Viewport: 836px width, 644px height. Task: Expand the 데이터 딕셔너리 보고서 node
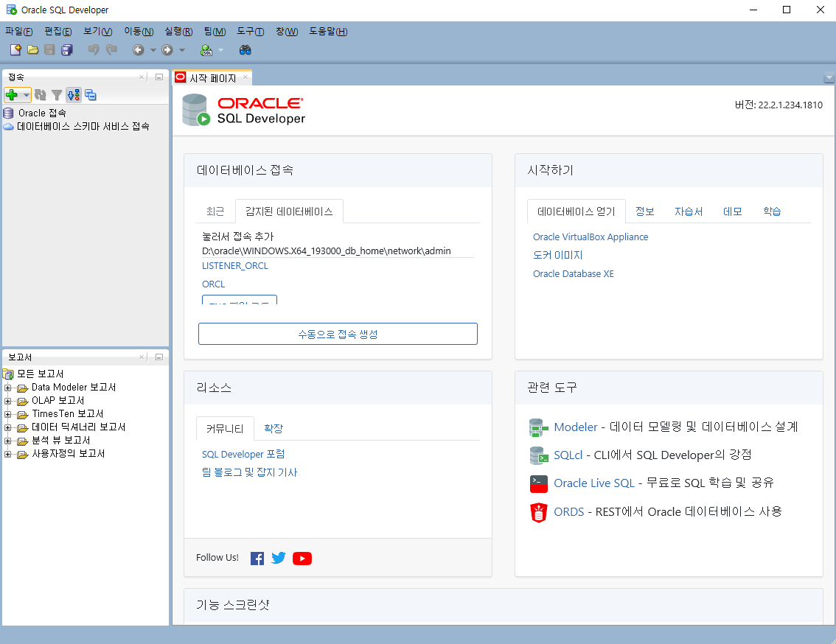[7, 427]
